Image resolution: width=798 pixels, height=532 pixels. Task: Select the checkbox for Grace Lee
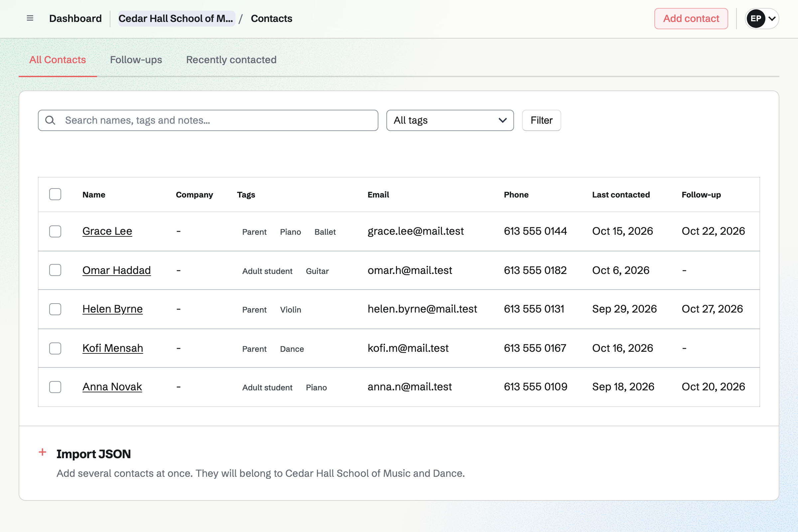[x=55, y=231]
